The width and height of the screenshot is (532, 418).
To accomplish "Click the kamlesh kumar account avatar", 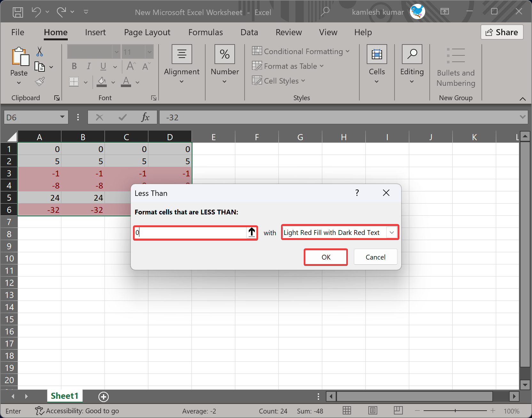I will coord(418,12).
